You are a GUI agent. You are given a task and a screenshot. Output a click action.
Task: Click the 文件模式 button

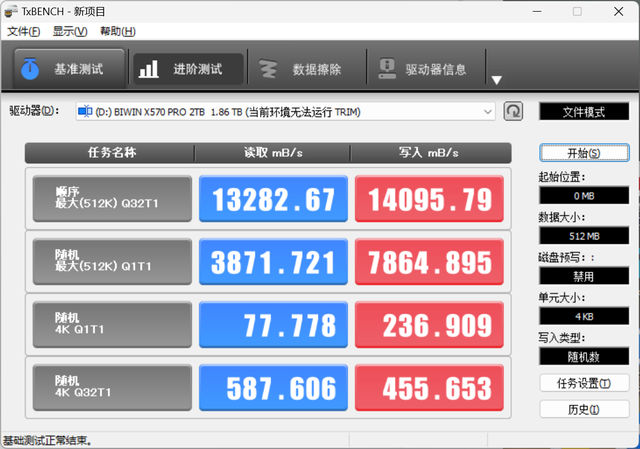tap(584, 112)
